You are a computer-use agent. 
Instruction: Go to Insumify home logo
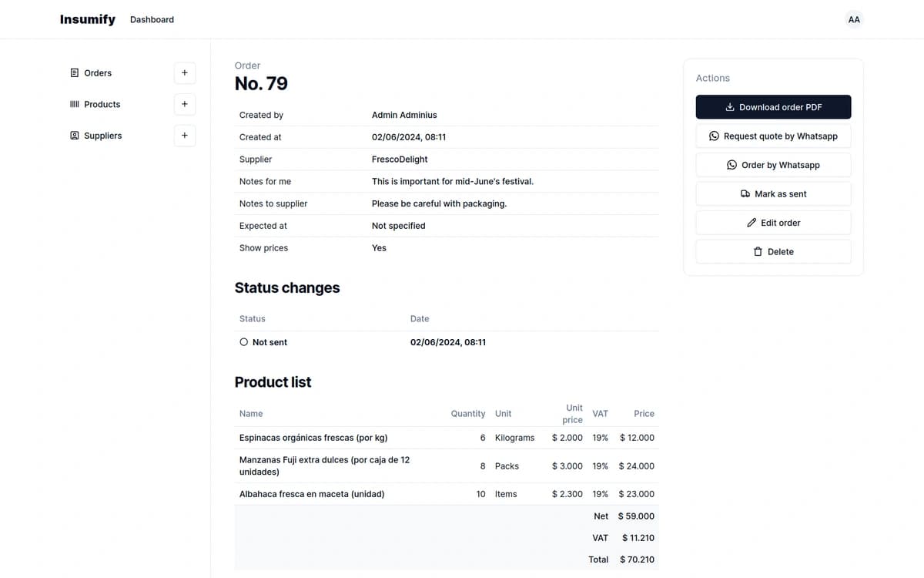click(x=88, y=19)
